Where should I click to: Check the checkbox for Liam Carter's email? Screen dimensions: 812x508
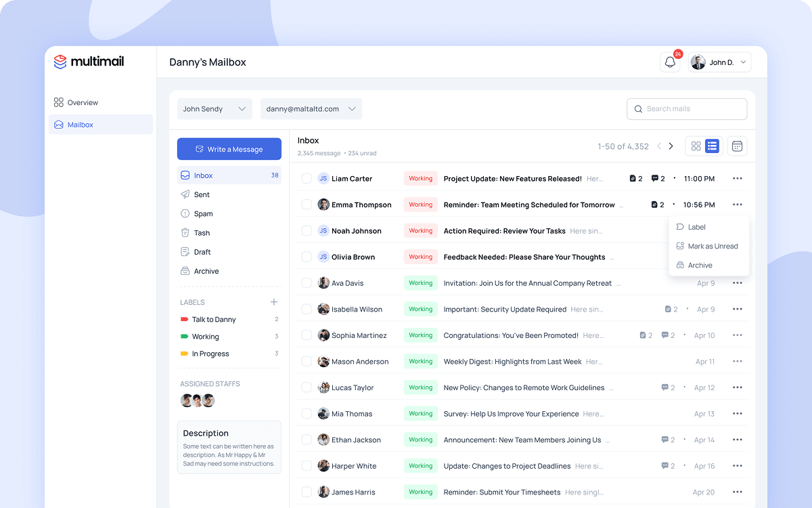(306, 178)
